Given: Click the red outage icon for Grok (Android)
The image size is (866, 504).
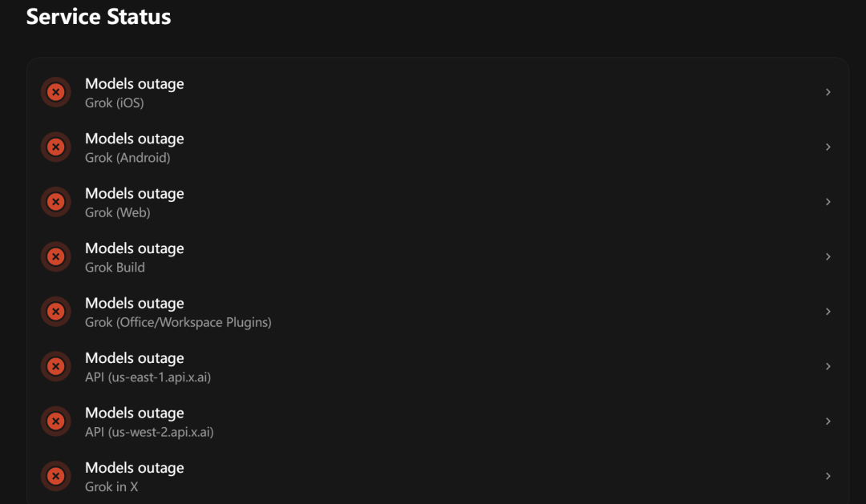Looking at the screenshot, I should tap(56, 147).
